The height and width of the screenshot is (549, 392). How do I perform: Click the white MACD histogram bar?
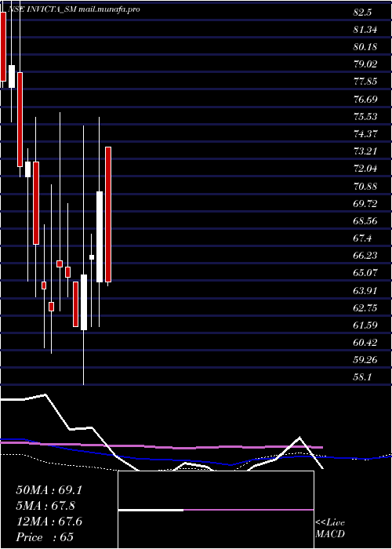tap(151, 510)
